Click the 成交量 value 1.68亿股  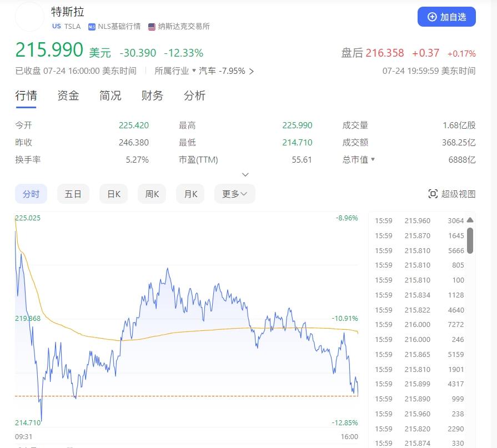click(x=459, y=125)
